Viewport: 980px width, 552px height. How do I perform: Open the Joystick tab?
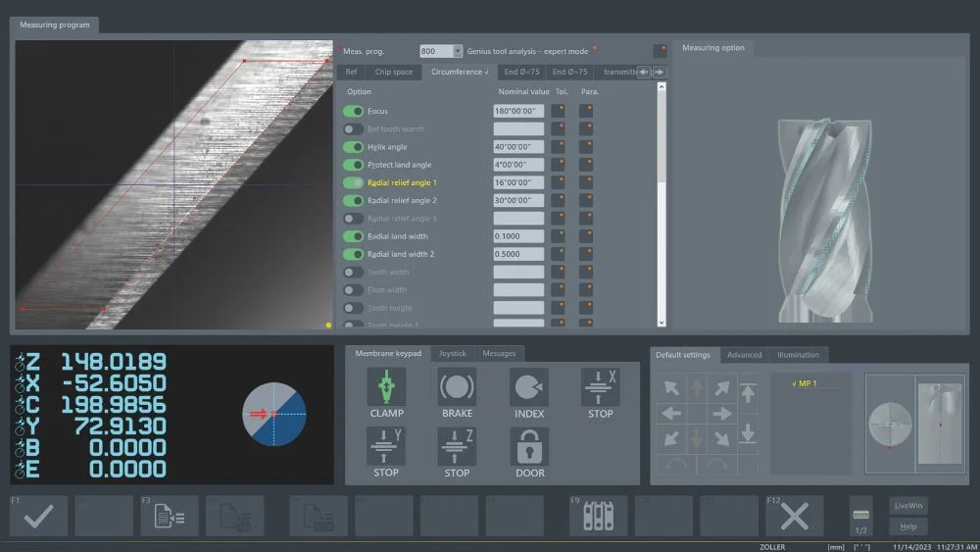click(452, 353)
